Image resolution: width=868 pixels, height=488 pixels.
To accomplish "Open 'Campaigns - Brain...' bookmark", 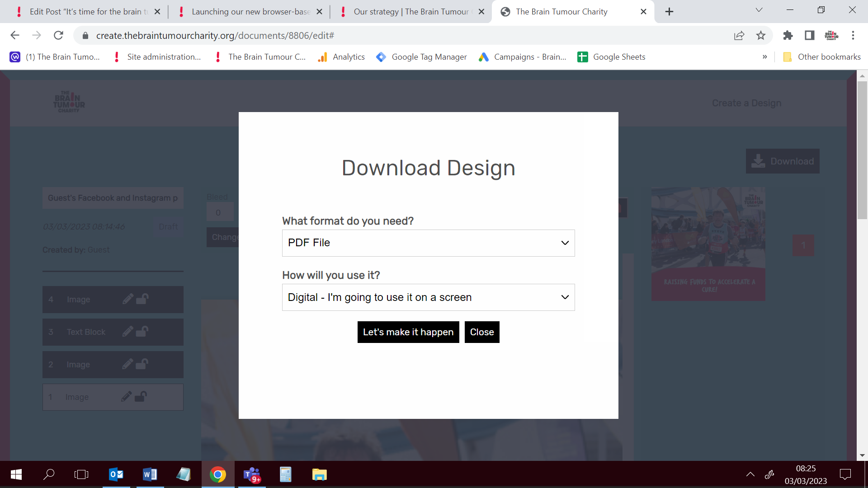I will [523, 57].
